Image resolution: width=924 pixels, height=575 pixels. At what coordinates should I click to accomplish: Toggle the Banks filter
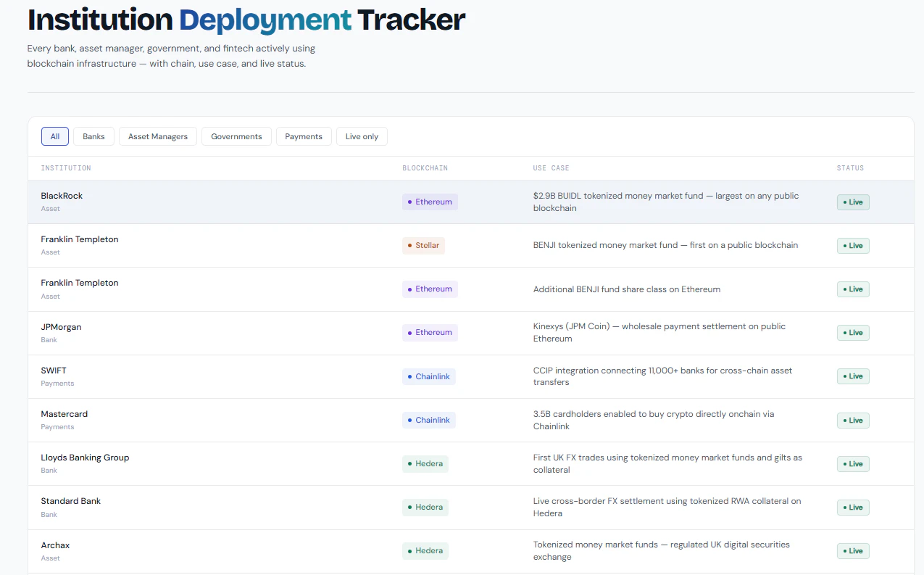click(93, 136)
